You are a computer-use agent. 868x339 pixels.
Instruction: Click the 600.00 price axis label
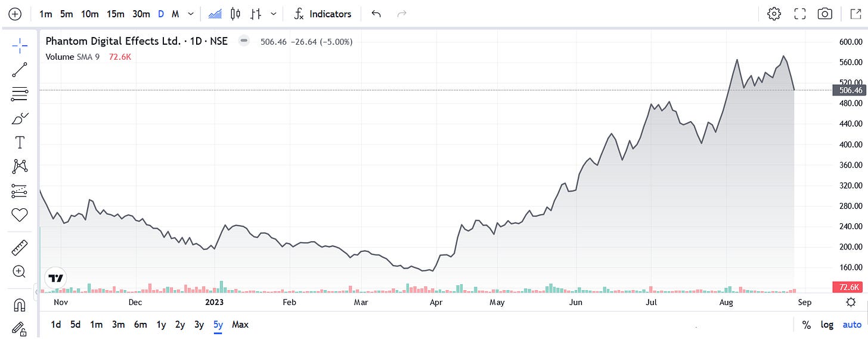[x=851, y=42]
